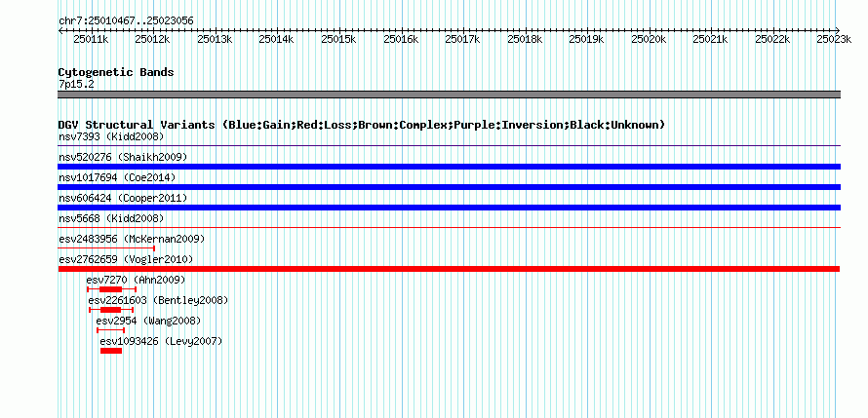Click the red esv2261603 loss glyph
The height and width of the screenshot is (418, 868).
click(x=111, y=310)
